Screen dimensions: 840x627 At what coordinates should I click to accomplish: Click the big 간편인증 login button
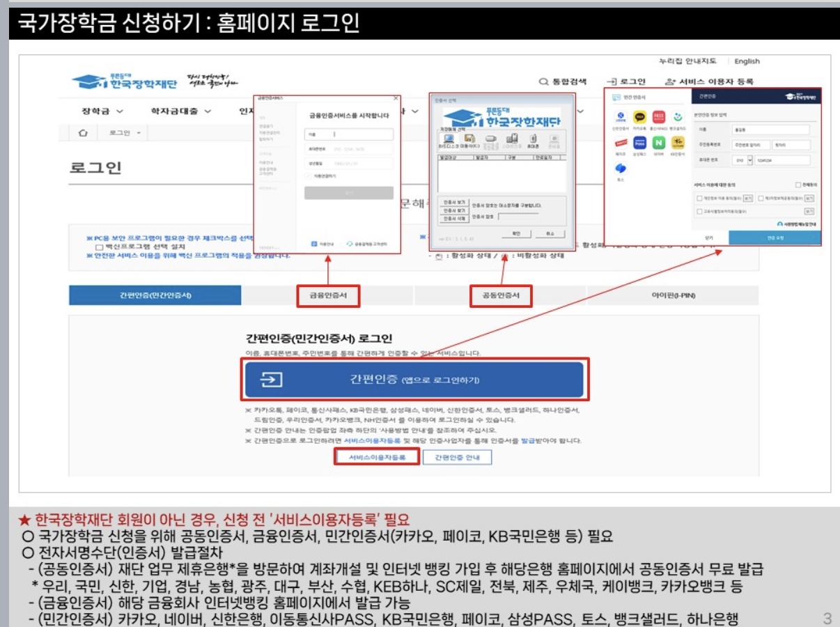pyautogui.click(x=414, y=380)
